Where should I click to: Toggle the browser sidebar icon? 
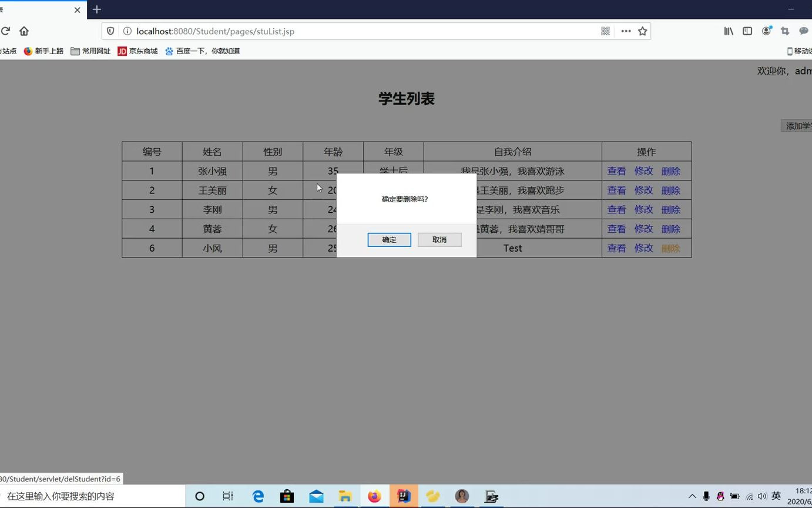tap(747, 31)
